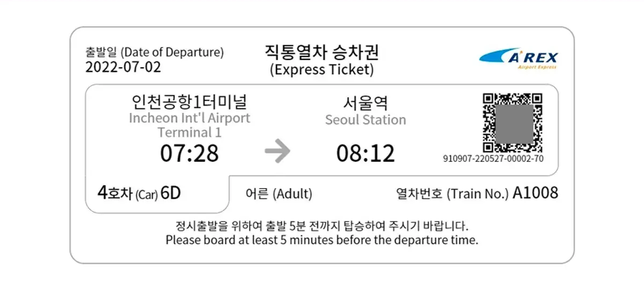644x297 pixels.
Task: Click the QR code on the ticket
Action: pos(513,123)
